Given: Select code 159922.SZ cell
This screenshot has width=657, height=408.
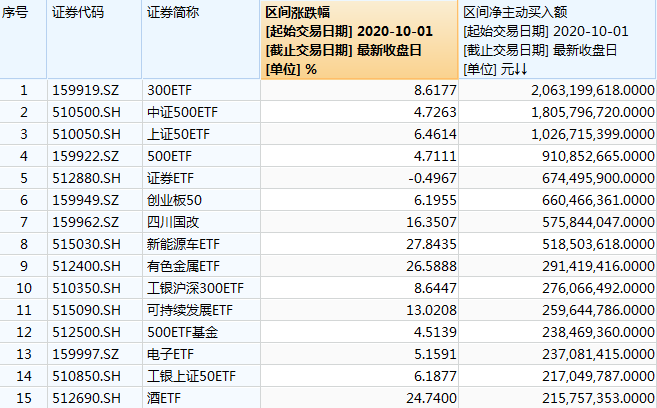Looking at the screenshot, I should click(x=85, y=156).
